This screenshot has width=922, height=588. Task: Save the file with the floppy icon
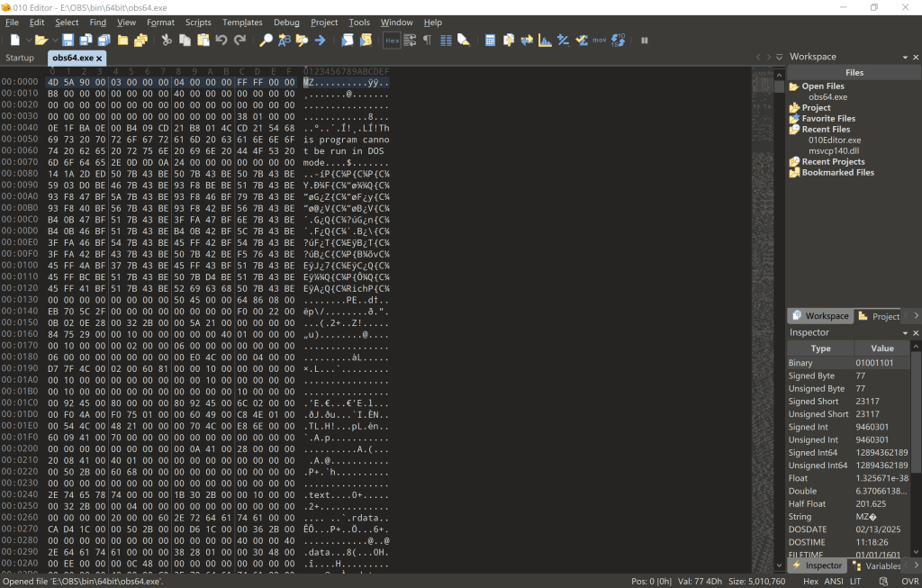[x=68, y=40]
